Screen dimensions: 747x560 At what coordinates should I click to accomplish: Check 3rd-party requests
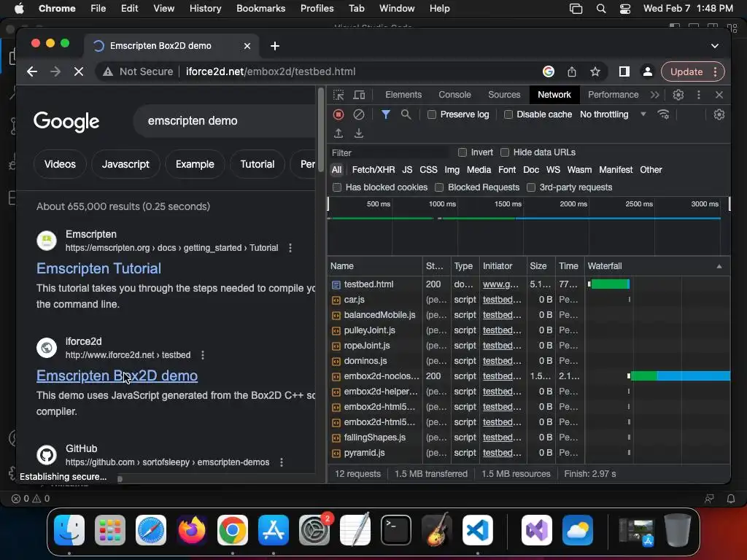531,187
